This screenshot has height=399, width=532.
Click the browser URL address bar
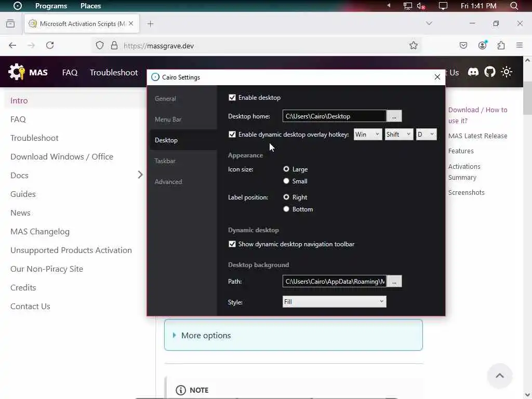pyautogui.click(x=256, y=46)
